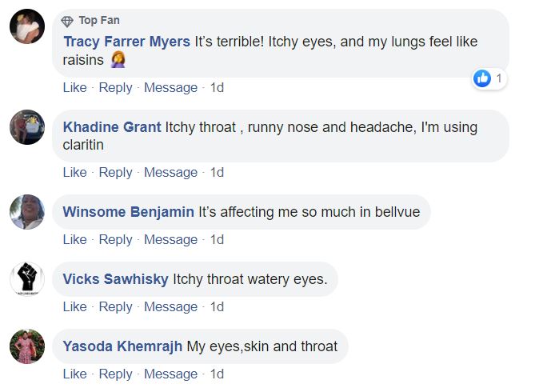Message Winsome Benjamin from her comment
This screenshot has height=392, width=543.
[x=170, y=239]
